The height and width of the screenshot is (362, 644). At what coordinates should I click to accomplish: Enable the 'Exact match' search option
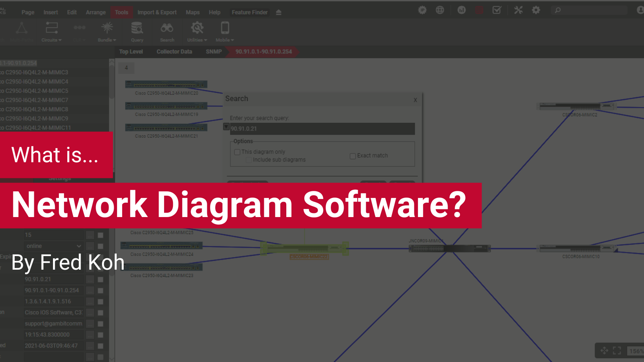[353, 156]
